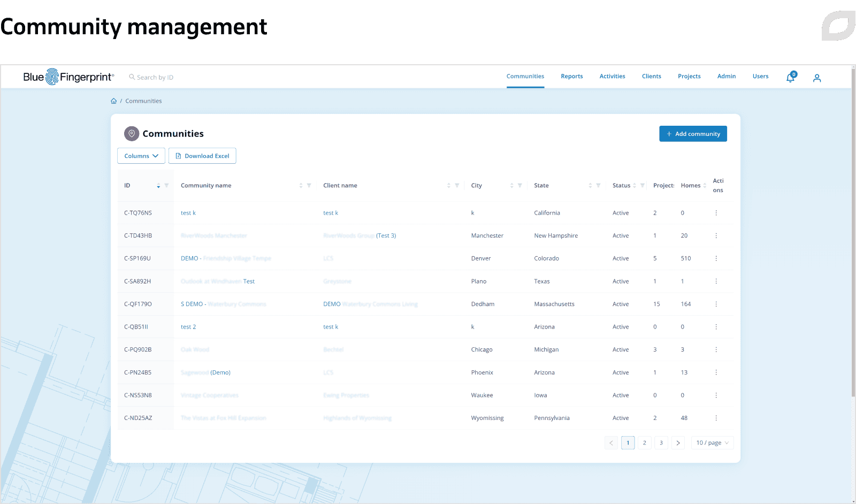This screenshot has height=504, width=856.
Task: Open actions menu for C-NS53N8 row
Action: 716,395
